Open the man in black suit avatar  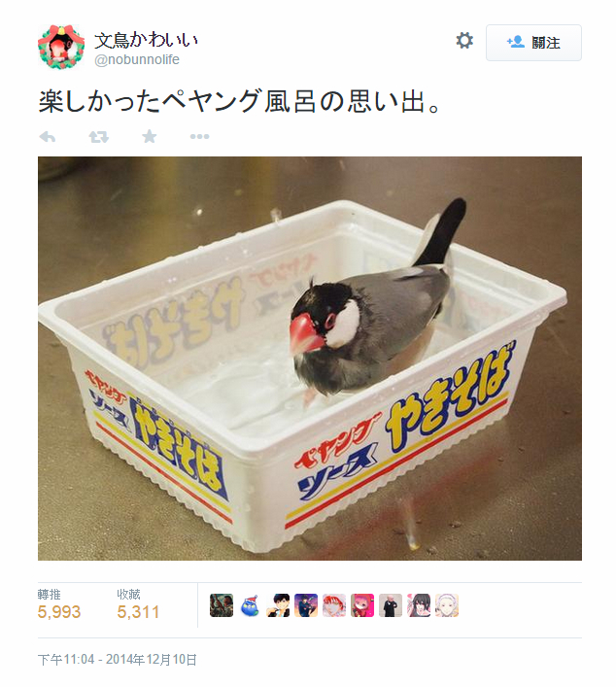click(x=391, y=605)
